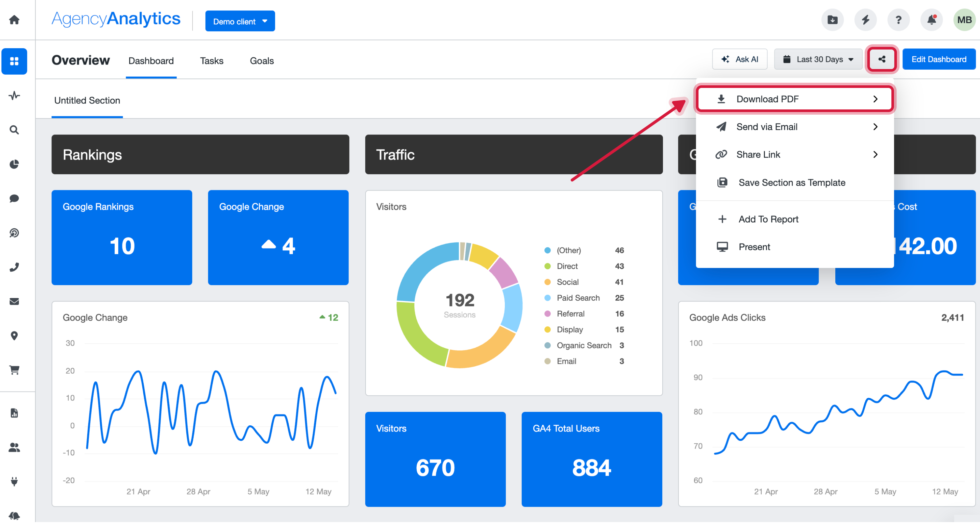
Task: Expand the Share Link submenu
Action: point(795,154)
